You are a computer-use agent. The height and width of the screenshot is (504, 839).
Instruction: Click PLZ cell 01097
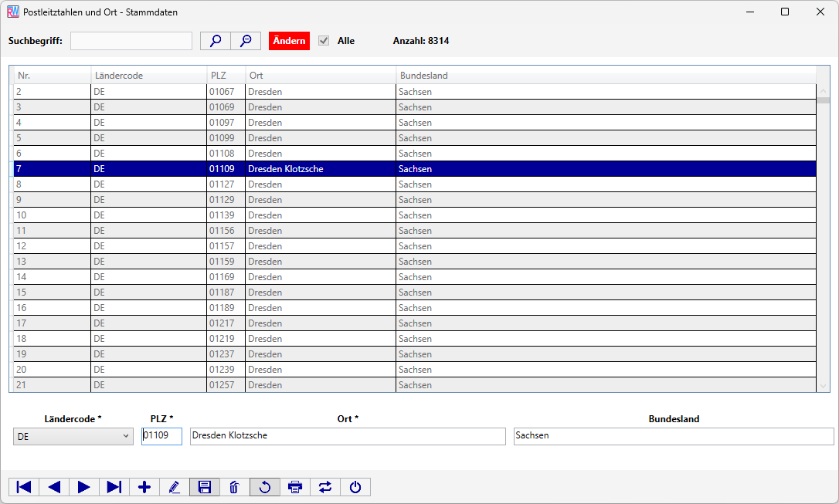click(226, 123)
